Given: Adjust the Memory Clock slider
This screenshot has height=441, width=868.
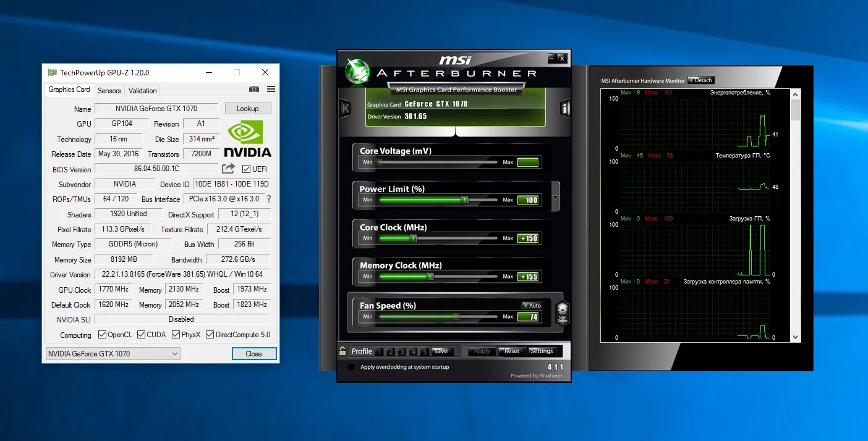Looking at the screenshot, I should 438,277.
